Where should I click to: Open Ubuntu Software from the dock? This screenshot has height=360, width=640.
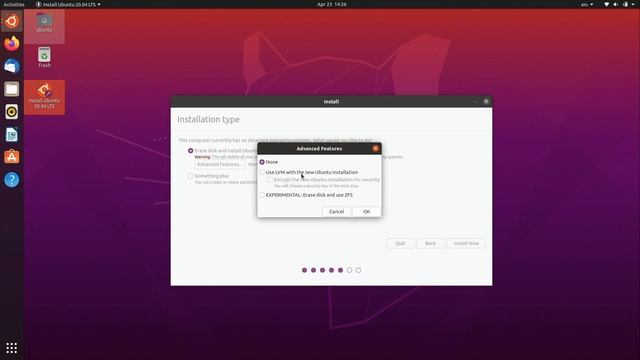point(11,157)
